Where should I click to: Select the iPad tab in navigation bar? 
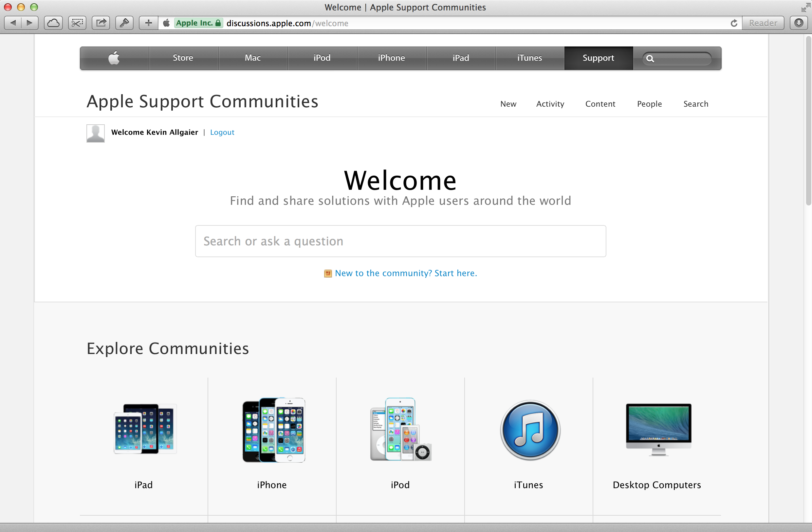[x=461, y=58]
